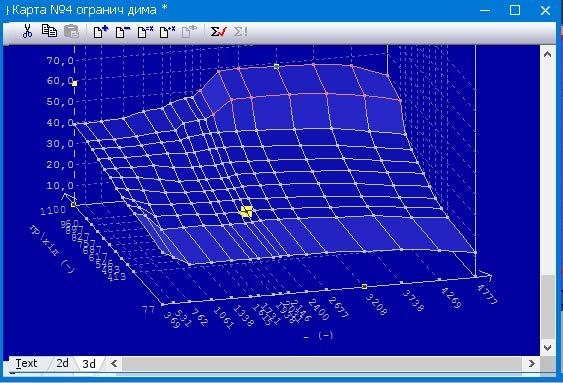Click the greyed page function icon

[x=189, y=32]
